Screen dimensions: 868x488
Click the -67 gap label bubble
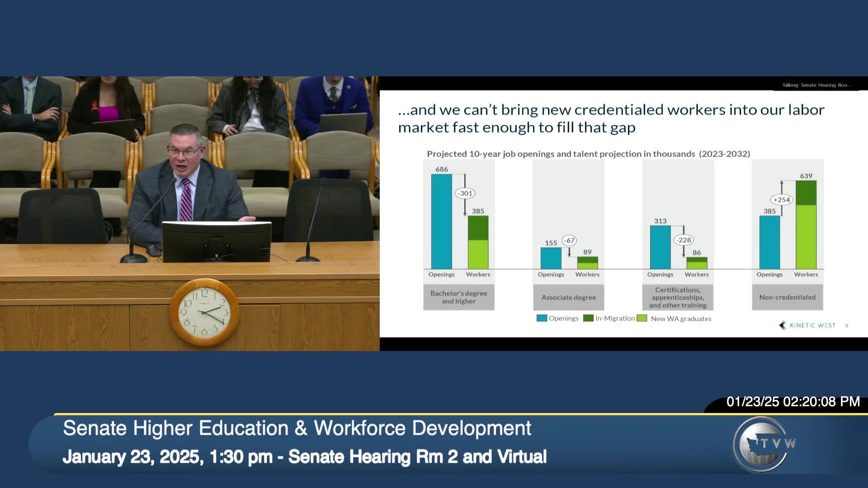(x=569, y=240)
